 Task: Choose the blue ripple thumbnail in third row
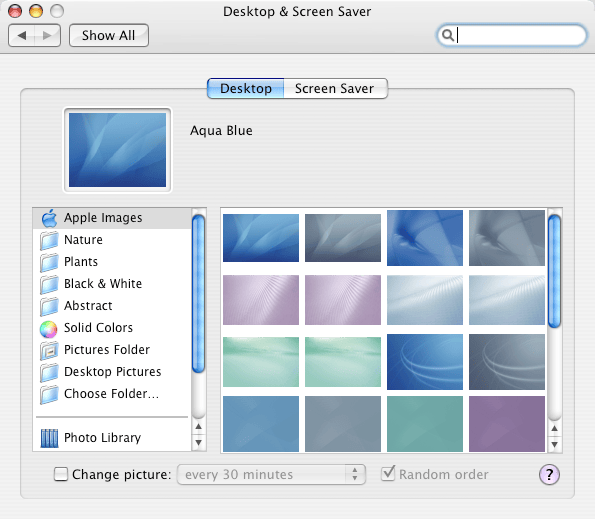pos(425,362)
